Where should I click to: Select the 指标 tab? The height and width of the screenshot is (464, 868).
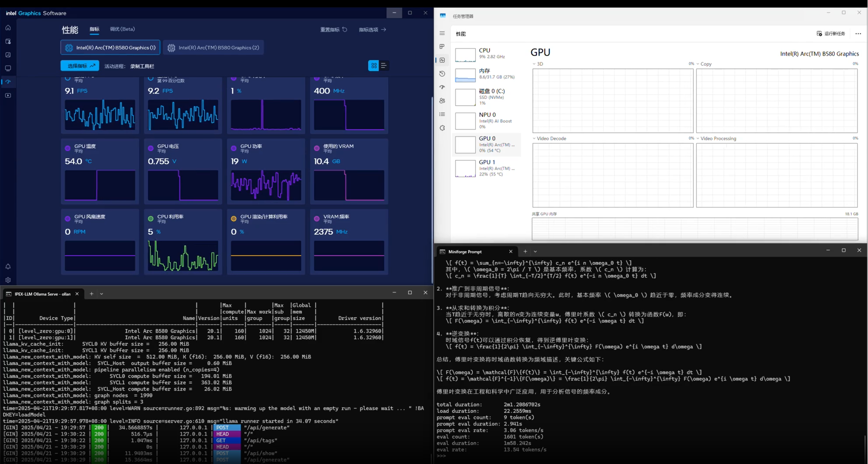[x=94, y=29]
